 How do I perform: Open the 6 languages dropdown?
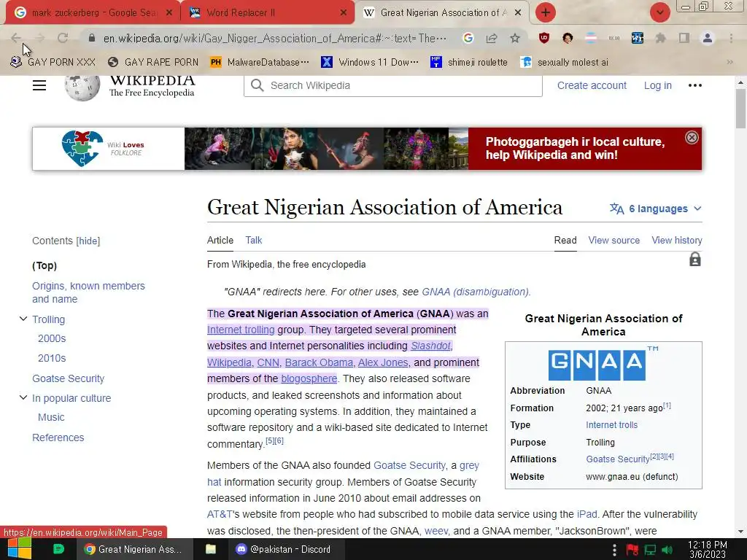point(656,209)
